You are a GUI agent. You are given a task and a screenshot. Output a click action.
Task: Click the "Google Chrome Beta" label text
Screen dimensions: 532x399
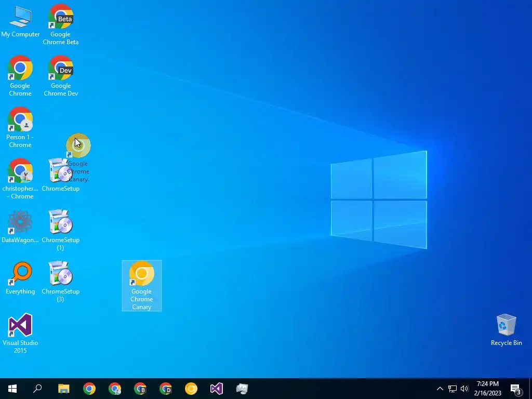pyautogui.click(x=60, y=38)
